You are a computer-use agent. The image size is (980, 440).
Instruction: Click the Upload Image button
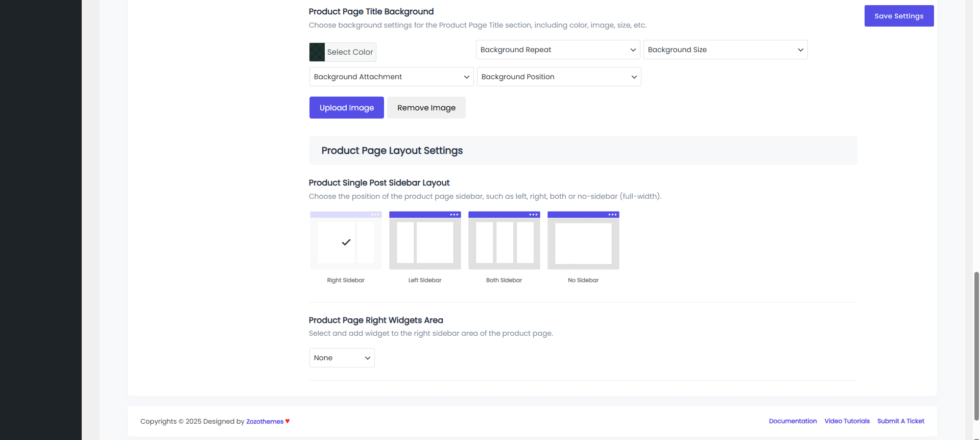tap(346, 108)
